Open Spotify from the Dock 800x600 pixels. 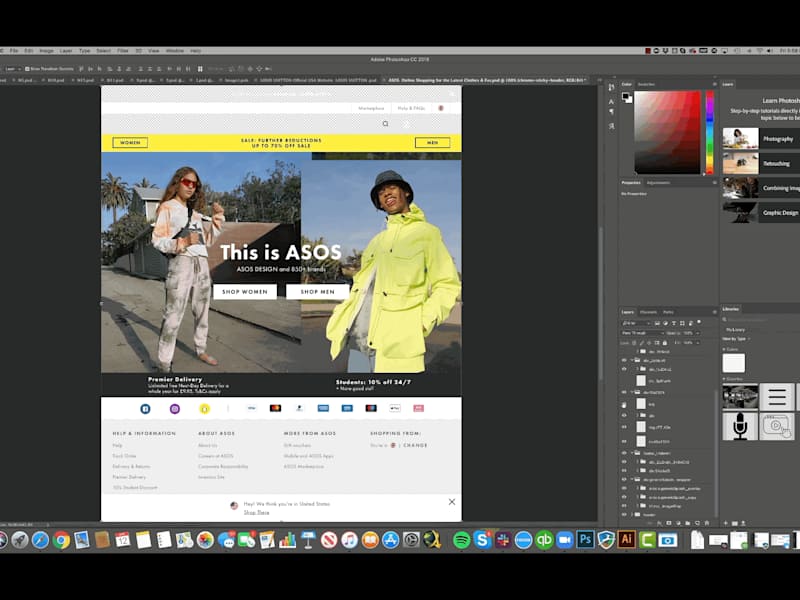click(462, 540)
